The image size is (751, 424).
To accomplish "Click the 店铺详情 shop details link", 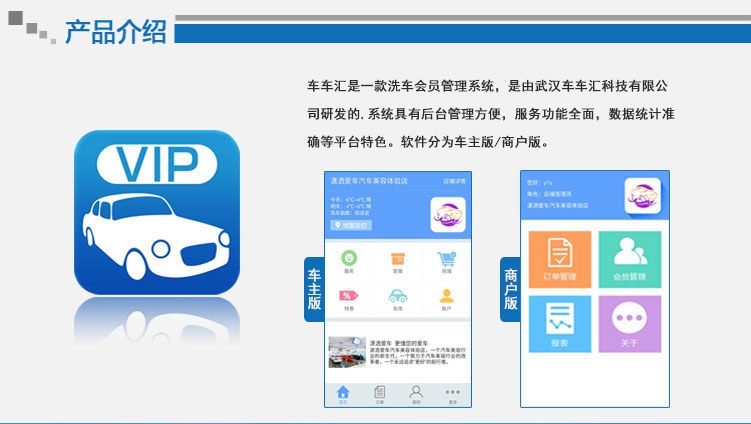I will 455,181.
